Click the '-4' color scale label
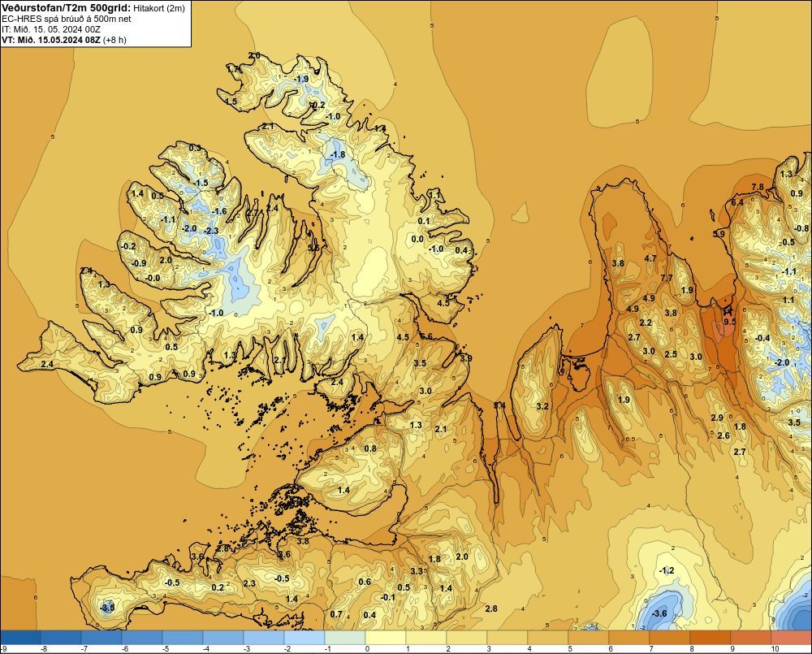Screen dimensions: 812x654 pyautogui.click(x=206, y=649)
